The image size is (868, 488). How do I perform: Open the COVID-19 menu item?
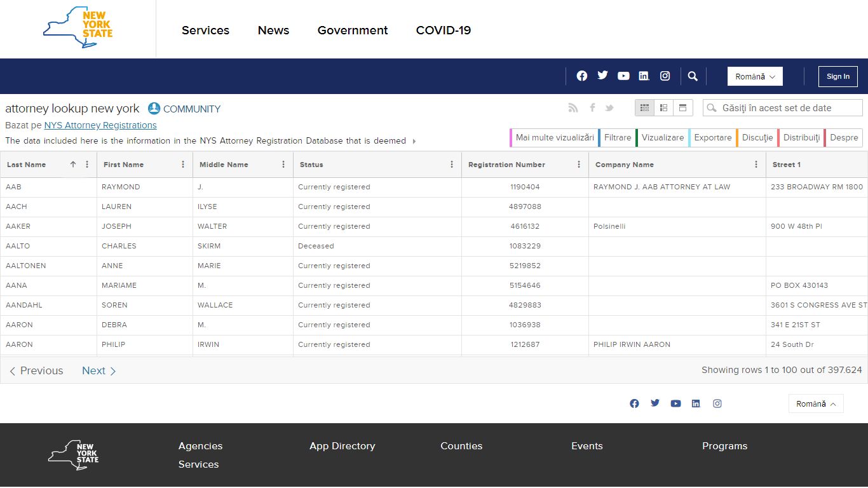444,30
